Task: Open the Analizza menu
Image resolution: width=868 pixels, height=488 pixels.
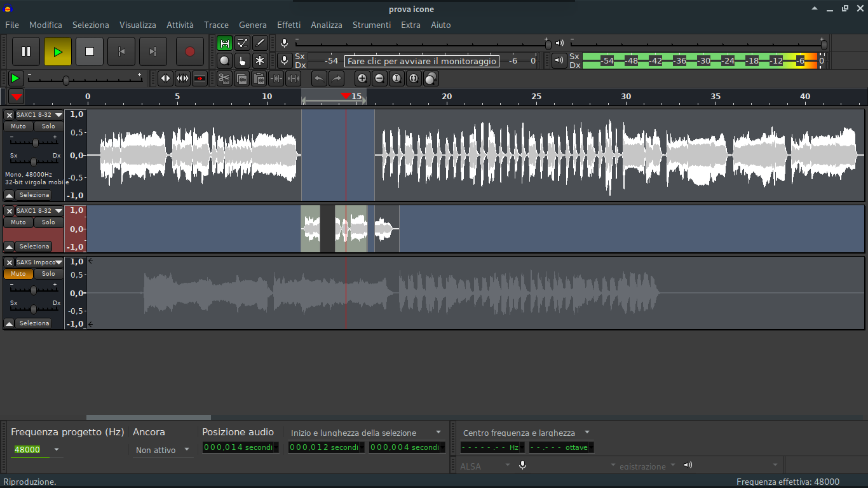Action: coord(327,25)
